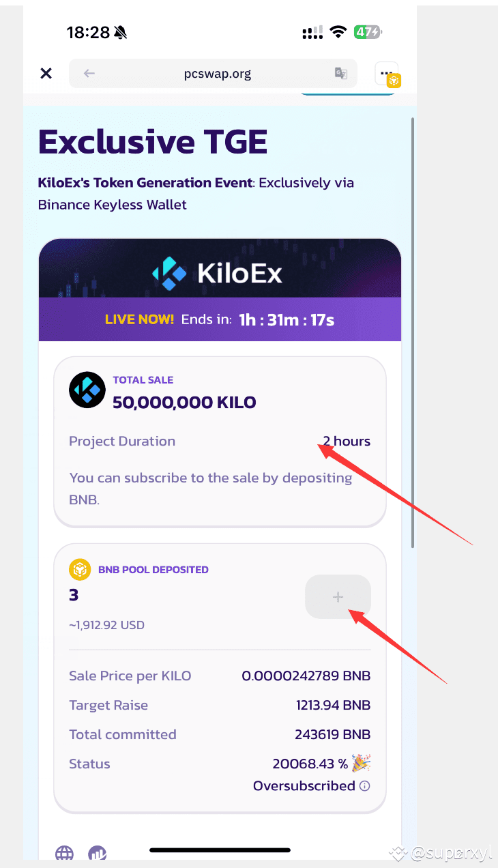Tap the Oversubscribed status label
This screenshot has width=498, height=868.
[304, 786]
